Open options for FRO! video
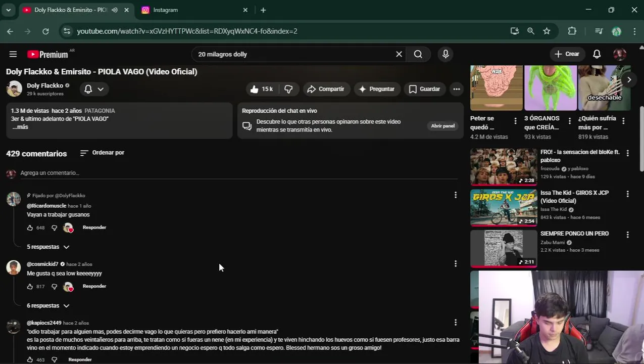The height and width of the screenshot is (364, 644). (627, 153)
